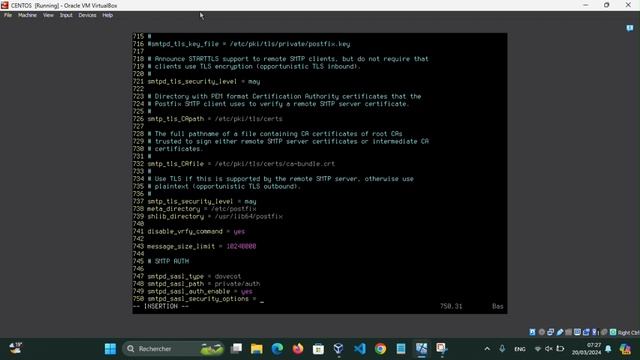Click the display settings status icon
Viewport: 640px width, 360px height.
578,332
